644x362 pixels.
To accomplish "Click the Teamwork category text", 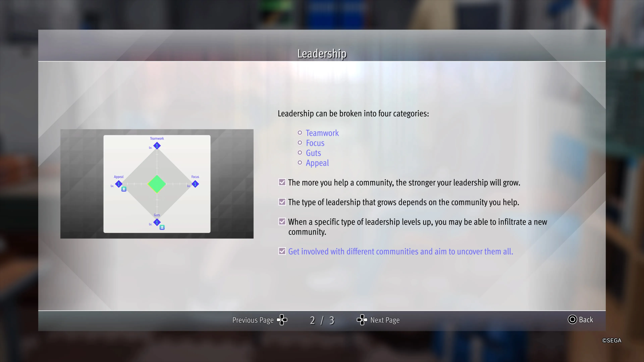I will pos(322,133).
